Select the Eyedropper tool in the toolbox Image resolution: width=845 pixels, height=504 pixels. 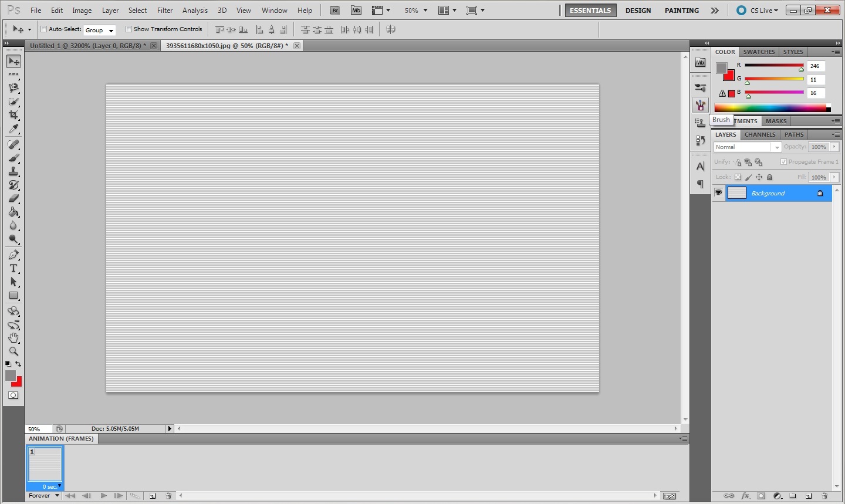click(x=13, y=129)
